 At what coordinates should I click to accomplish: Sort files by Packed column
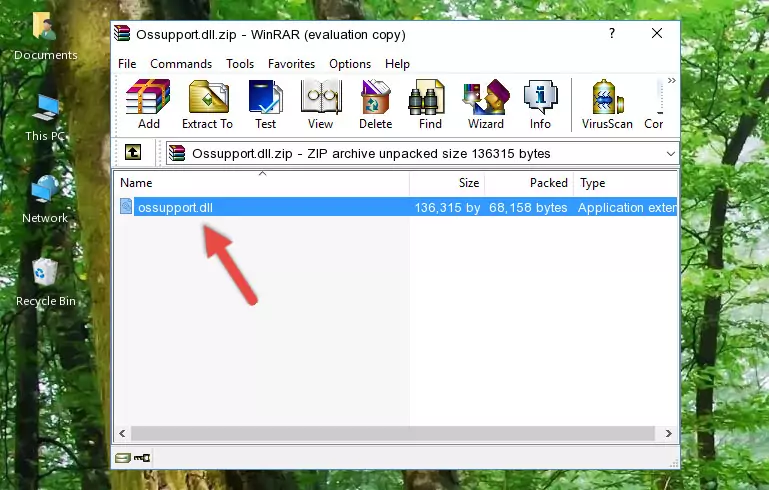point(529,183)
